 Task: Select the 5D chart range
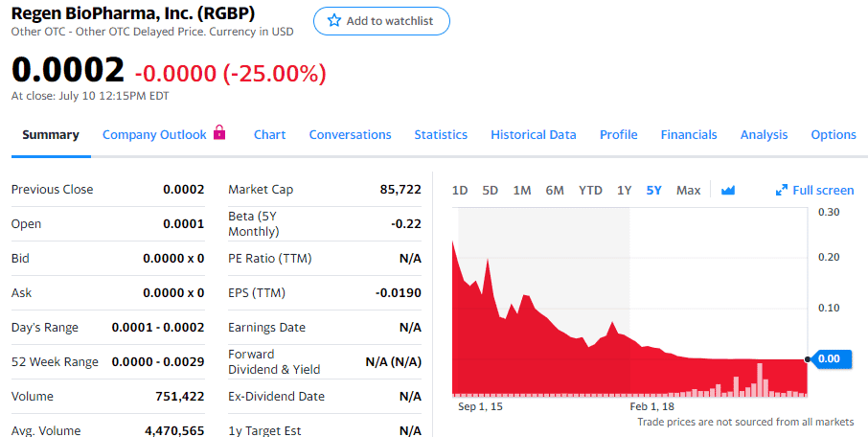click(x=490, y=190)
